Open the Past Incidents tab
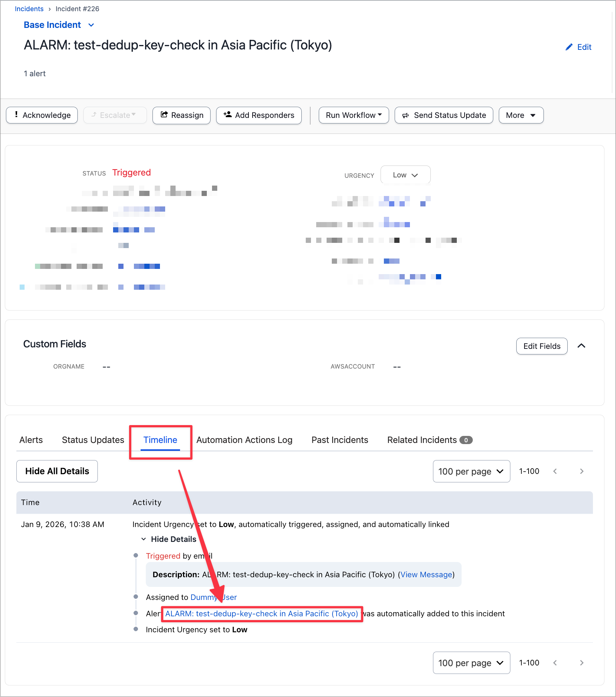616x697 pixels. click(x=340, y=440)
